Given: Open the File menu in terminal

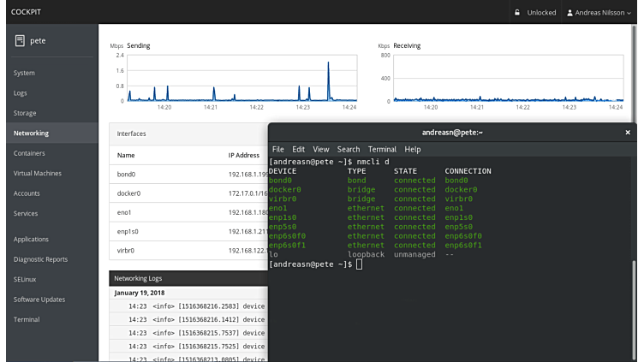Looking at the screenshot, I should click(x=277, y=149).
